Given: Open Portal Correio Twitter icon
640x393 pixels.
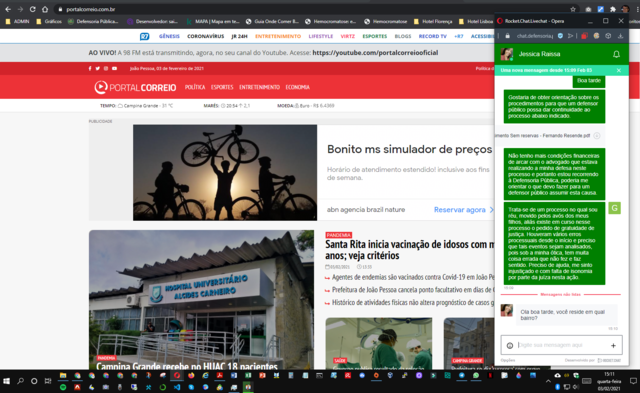Looking at the screenshot, I should click(x=98, y=69).
